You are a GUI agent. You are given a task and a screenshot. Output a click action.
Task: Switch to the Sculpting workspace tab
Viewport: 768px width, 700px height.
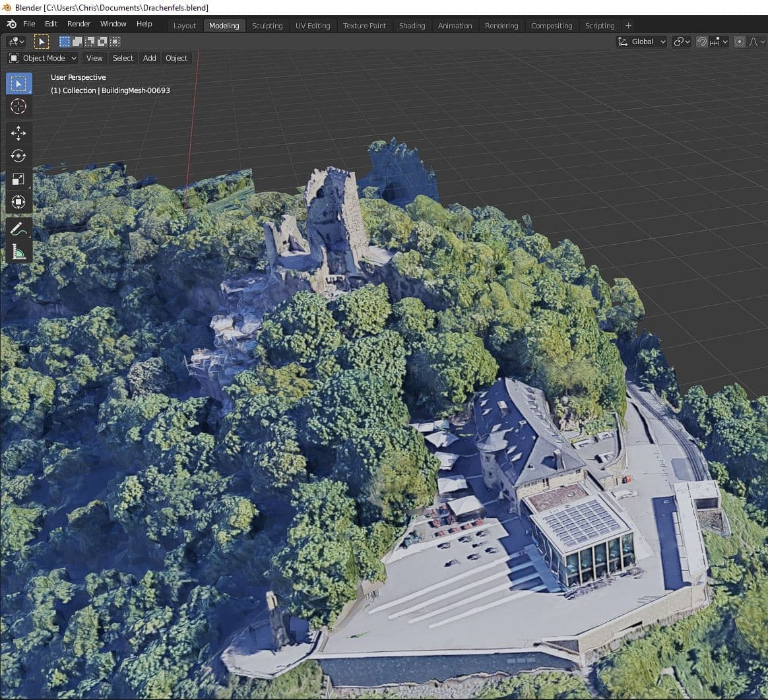(267, 26)
